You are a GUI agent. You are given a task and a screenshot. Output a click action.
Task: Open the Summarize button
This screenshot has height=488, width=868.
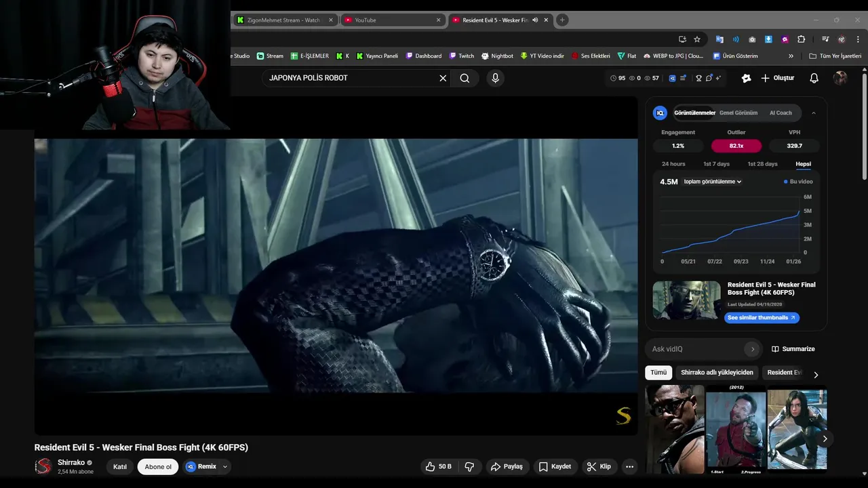[x=793, y=349]
